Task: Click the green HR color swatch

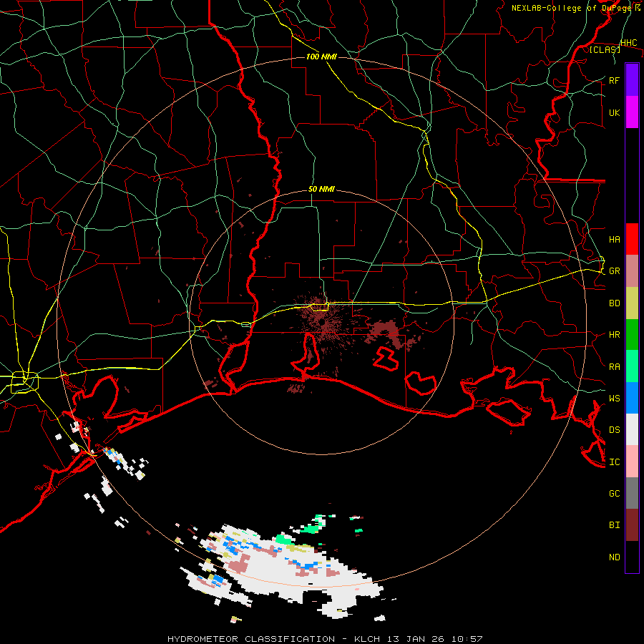Action: pyautogui.click(x=632, y=334)
